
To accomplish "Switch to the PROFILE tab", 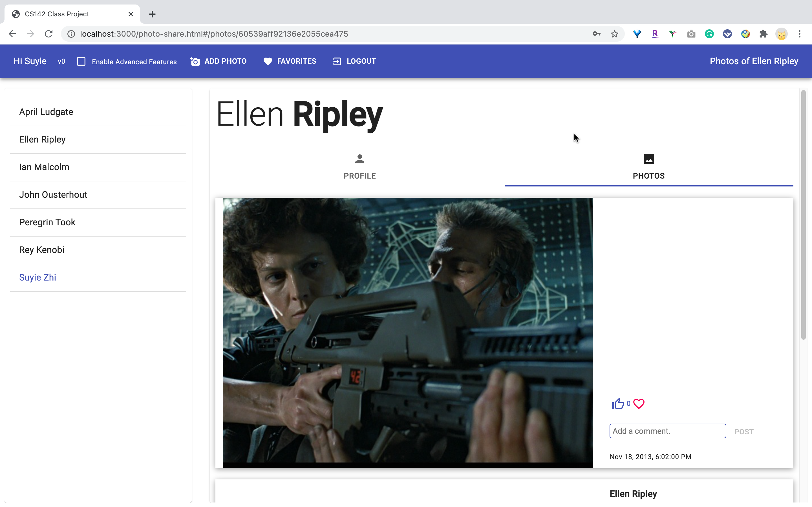I will click(x=359, y=167).
